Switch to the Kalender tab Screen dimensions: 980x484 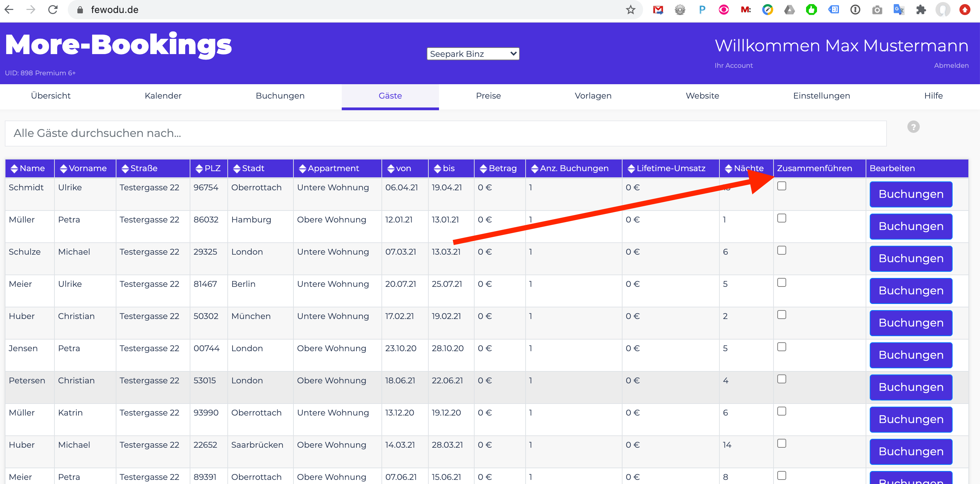click(163, 96)
